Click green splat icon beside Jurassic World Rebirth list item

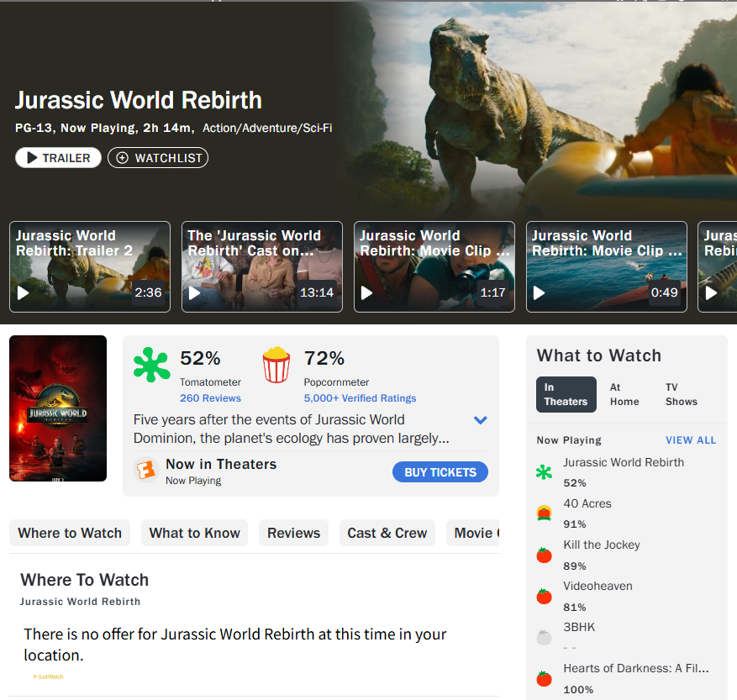(x=544, y=472)
